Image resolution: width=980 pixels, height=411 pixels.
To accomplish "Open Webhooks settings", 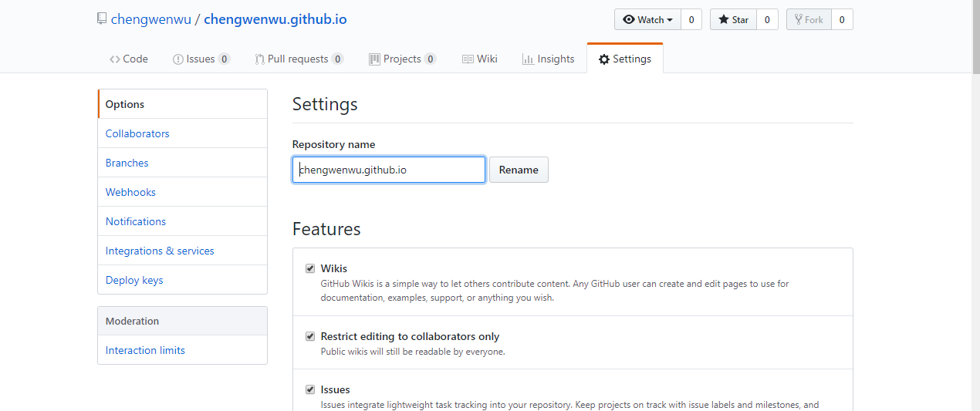I will [183, 192].
